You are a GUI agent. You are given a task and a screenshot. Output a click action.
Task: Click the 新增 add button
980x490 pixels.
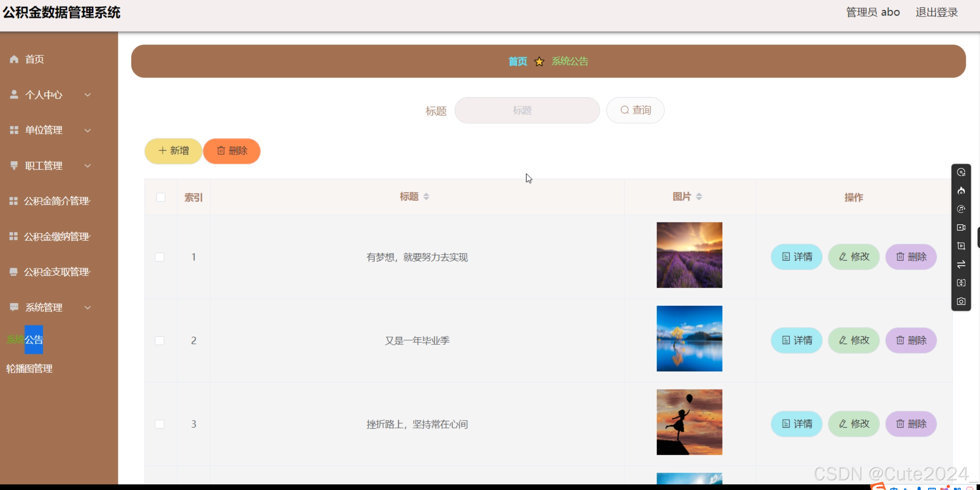[x=173, y=151]
